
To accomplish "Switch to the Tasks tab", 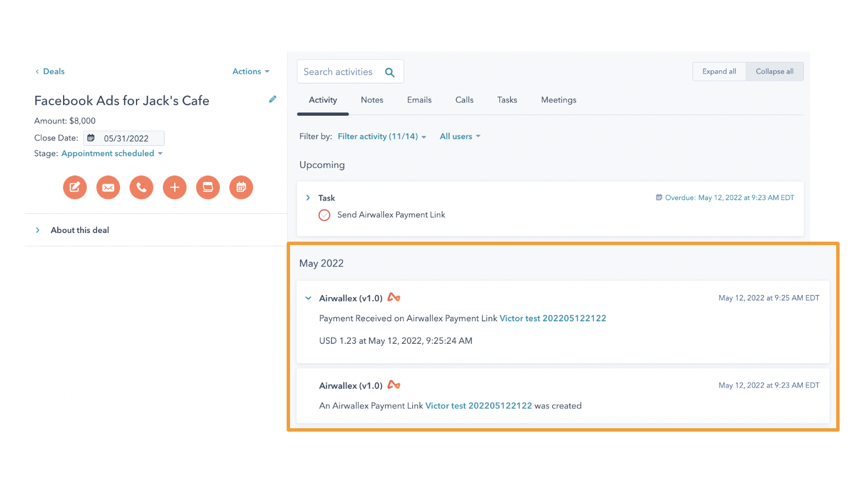I will point(507,100).
